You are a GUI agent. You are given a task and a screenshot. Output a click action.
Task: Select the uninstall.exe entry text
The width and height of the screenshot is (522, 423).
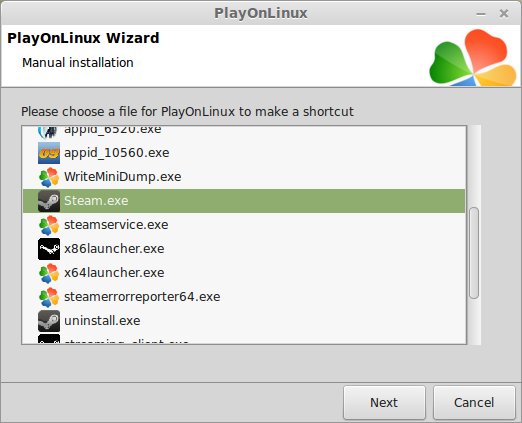102,321
